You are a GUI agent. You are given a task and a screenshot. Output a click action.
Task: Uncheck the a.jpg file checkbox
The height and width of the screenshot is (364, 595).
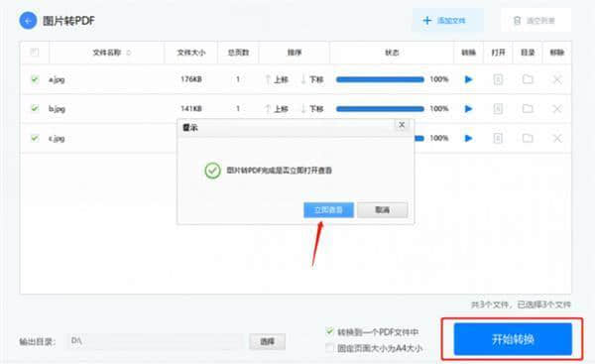(x=35, y=79)
